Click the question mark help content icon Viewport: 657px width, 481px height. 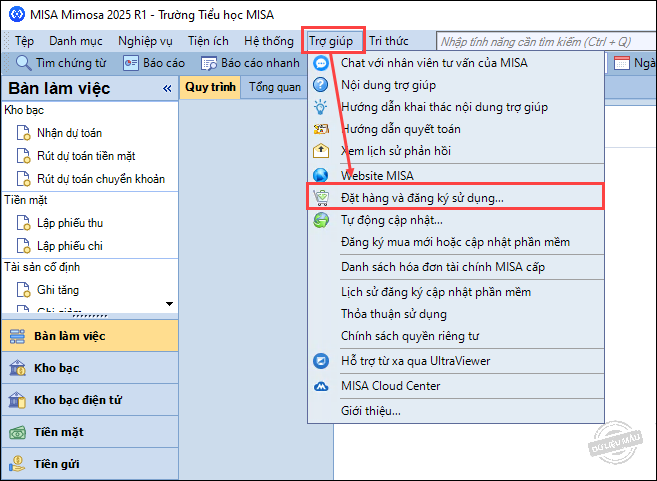coord(321,85)
